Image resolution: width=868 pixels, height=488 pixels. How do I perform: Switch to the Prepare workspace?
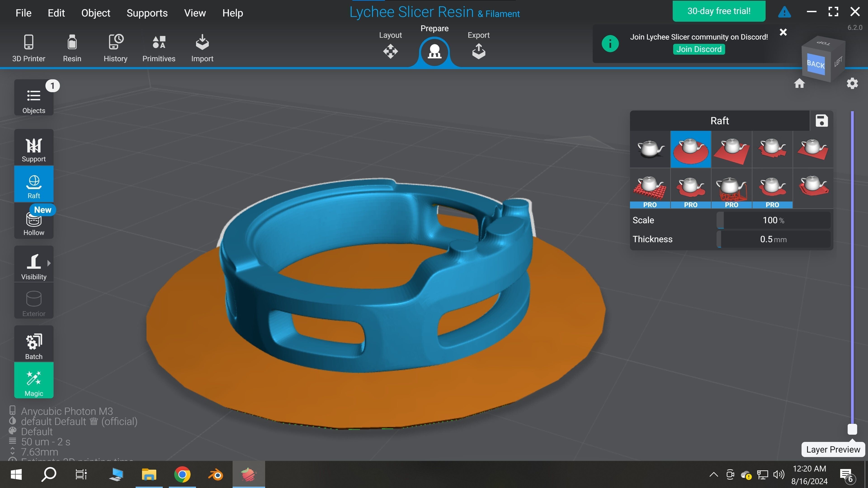(434, 45)
